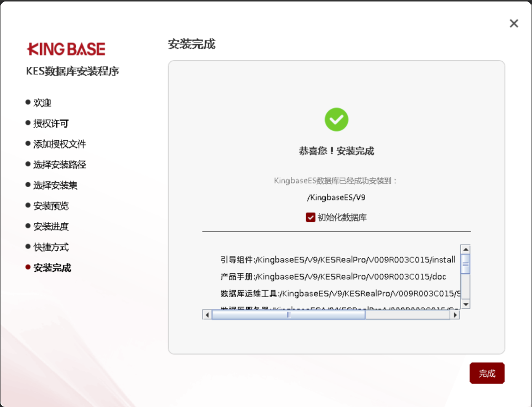The height and width of the screenshot is (407, 532).
Task: Click the KINGBASE logo
Action: [x=66, y=49]
